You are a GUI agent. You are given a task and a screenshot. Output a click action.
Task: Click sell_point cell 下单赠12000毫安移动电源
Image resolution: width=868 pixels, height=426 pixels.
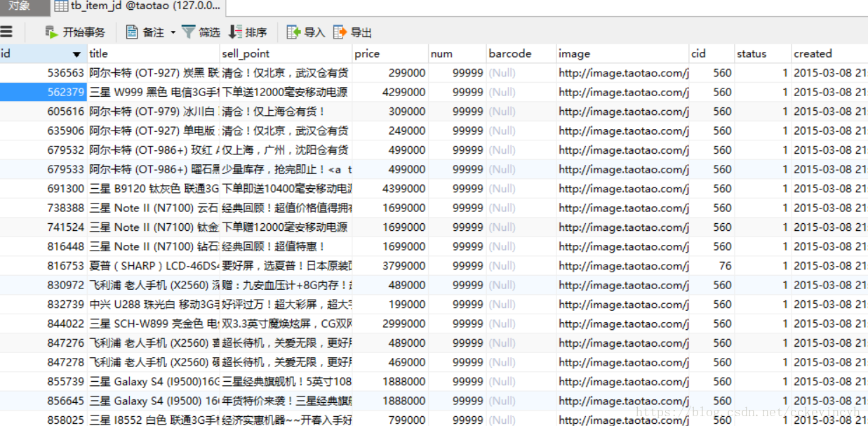[x=286, y=227]
